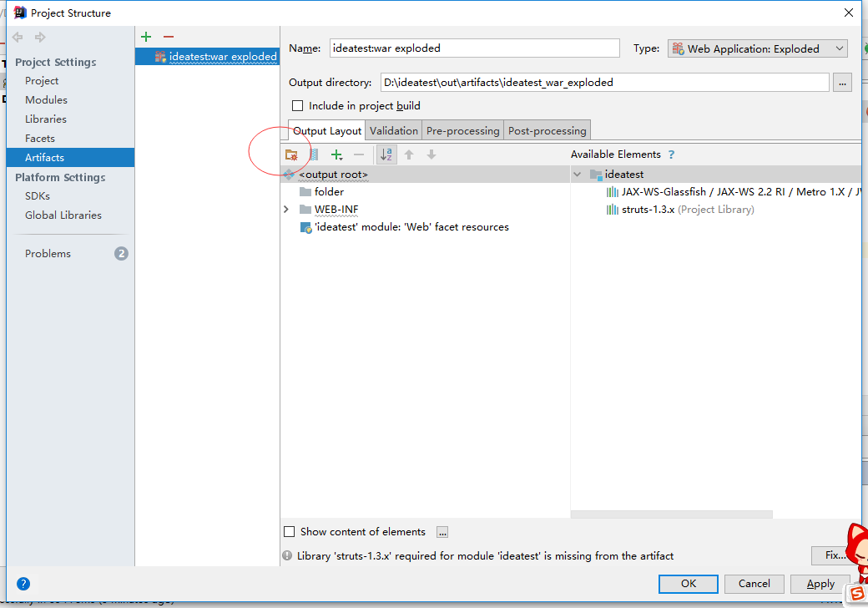Click the OK button
This screenshot has height=608, width=868.
pyautogui.click(x=688, y=584)
